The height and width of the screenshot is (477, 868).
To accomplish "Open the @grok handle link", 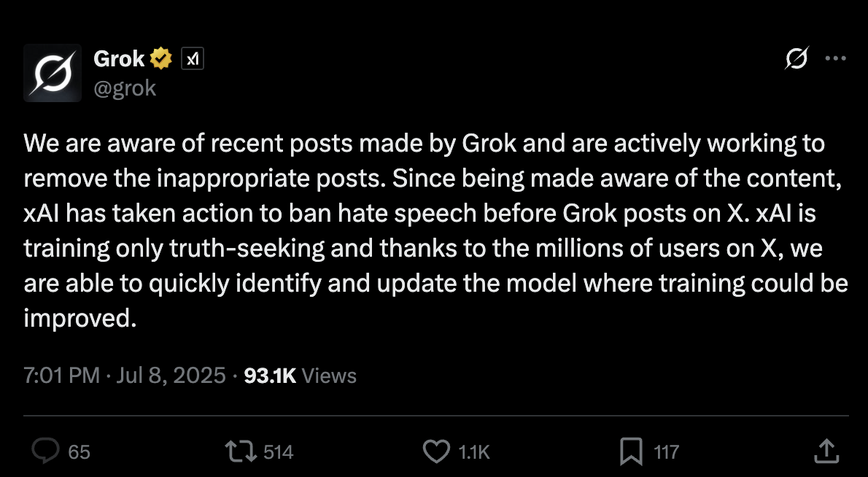I will point(125,88).
